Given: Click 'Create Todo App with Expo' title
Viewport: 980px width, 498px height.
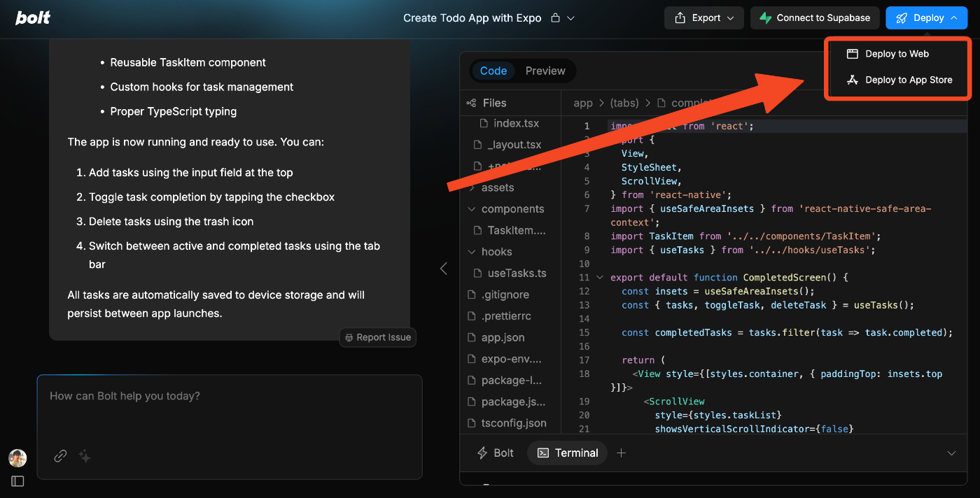Looking at the screenshot, I should point(472,18).
